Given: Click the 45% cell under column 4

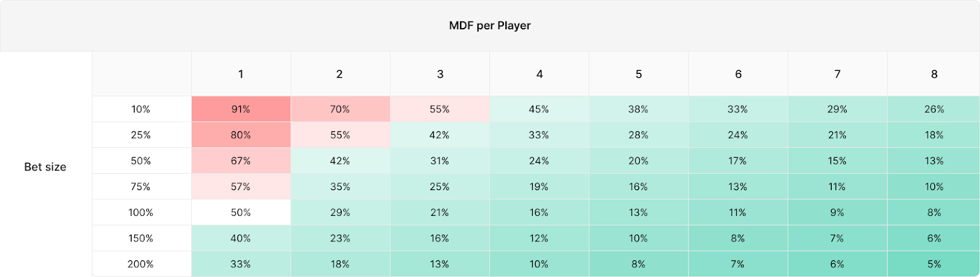Looking at the screenshot, I should coord(539,109).
